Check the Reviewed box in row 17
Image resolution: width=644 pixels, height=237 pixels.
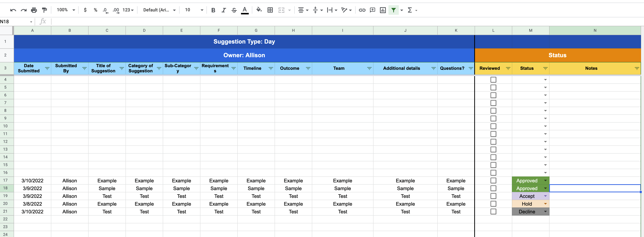[493, 181]
